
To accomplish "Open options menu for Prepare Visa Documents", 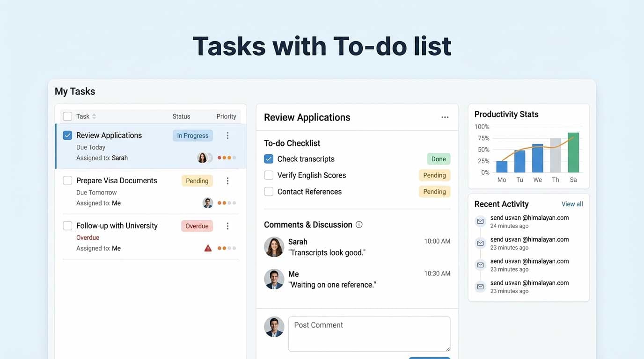I will pos(228,180).
